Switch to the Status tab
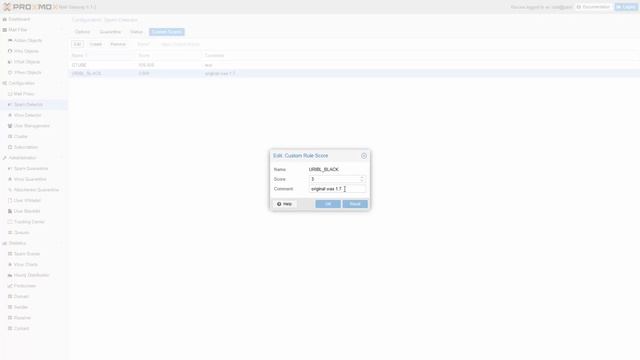 point(136,32)
